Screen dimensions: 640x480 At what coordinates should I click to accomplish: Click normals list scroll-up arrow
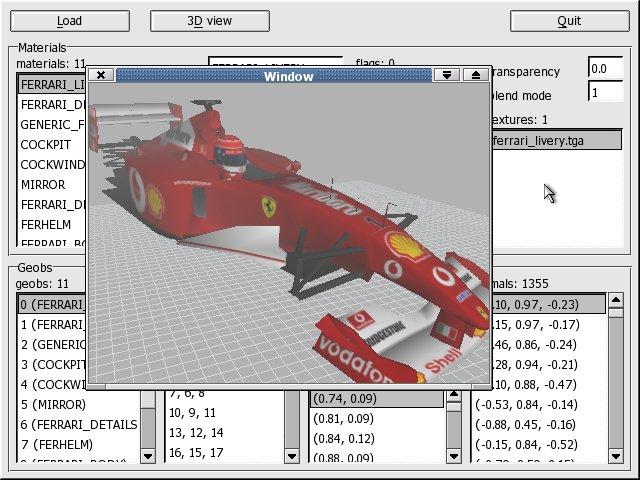(616, 300)
